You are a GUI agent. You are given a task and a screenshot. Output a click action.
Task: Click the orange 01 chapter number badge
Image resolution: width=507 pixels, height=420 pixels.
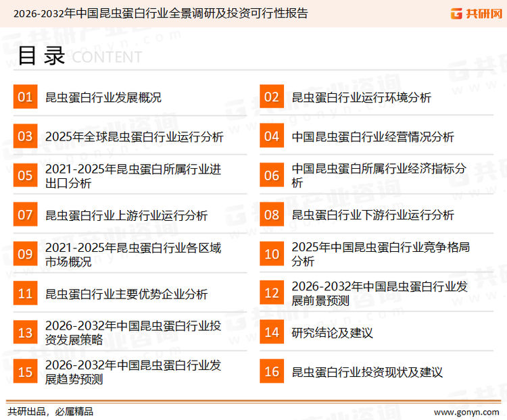pyautogui.click(x=25, y=98)
